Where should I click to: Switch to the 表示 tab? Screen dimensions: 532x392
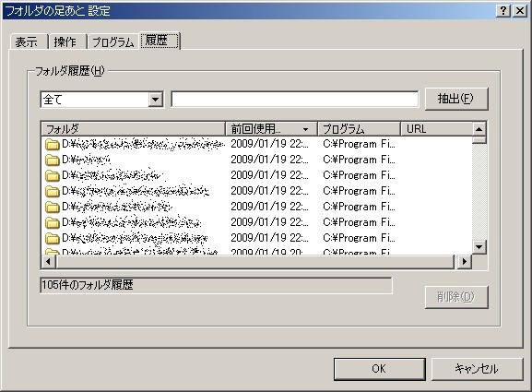coord(27,42)
